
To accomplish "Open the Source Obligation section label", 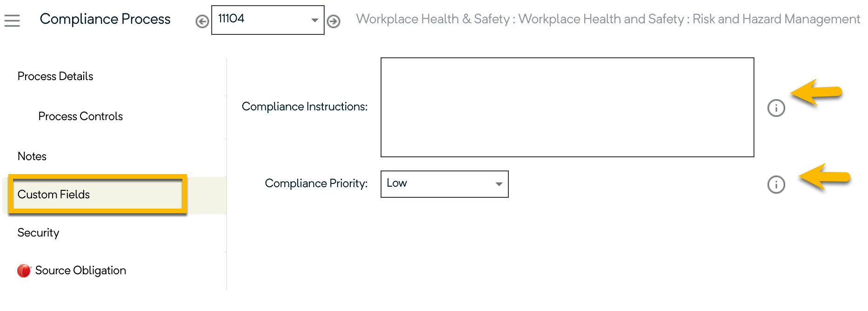I will click(80, 270).
